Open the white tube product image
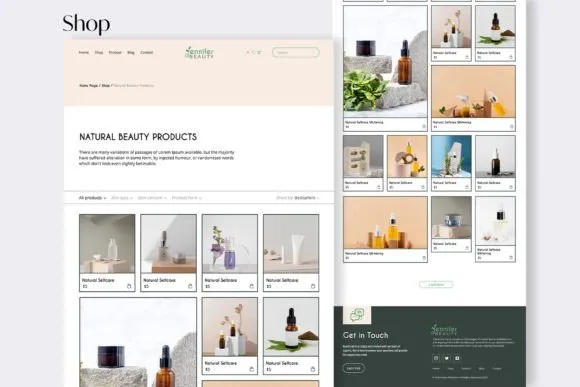This screenshot has width=580, height=387. [291, 244]
